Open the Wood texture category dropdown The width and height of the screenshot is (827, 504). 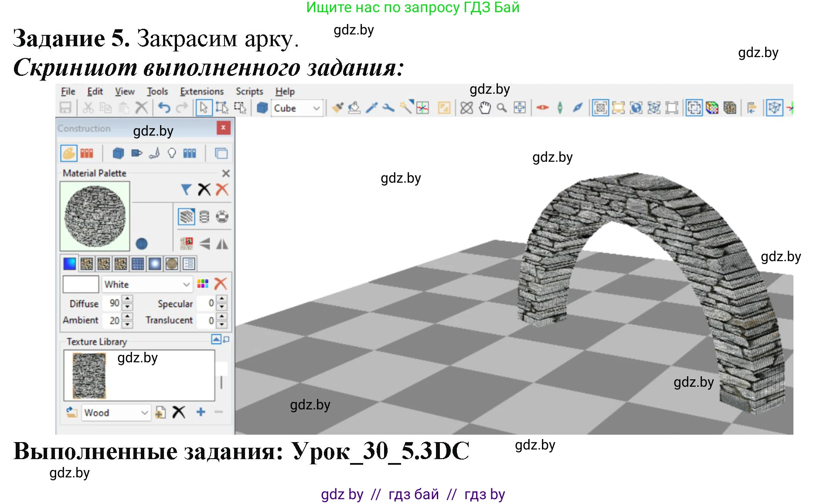144,412
